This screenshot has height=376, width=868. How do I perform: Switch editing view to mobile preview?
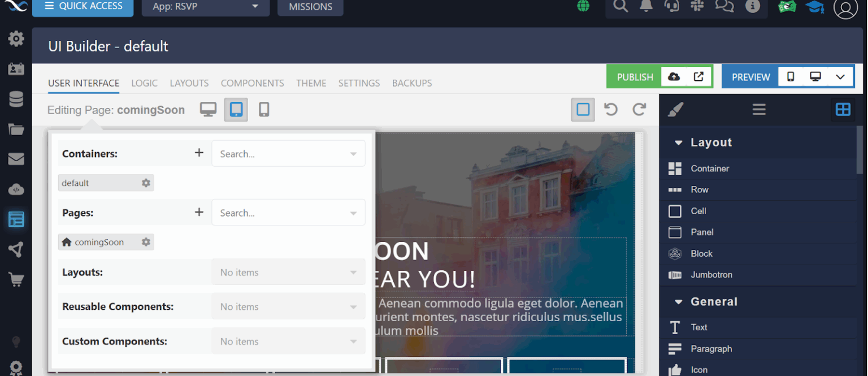tap(263, 109)
